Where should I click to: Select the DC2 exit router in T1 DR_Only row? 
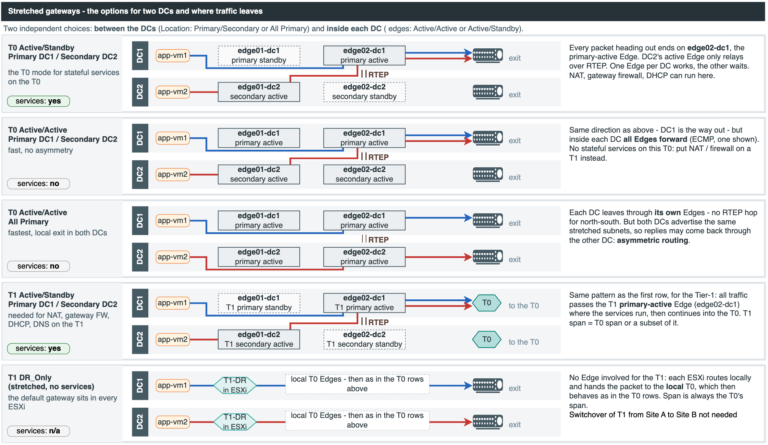[x=488, y=422]
